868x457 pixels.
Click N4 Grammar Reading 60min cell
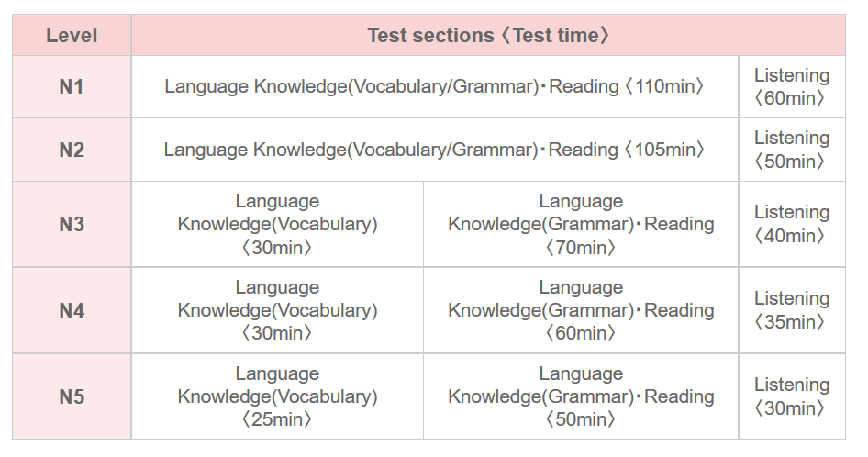(x=580, y=310)
